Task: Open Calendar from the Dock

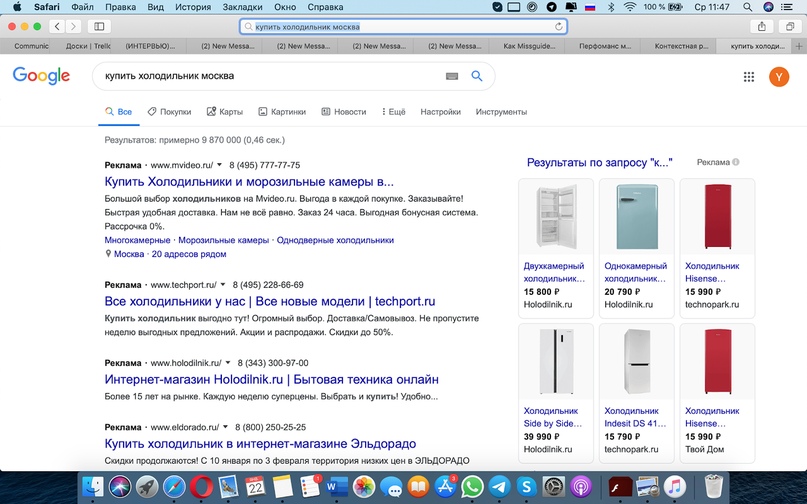Action: click(x=255, y=486)
